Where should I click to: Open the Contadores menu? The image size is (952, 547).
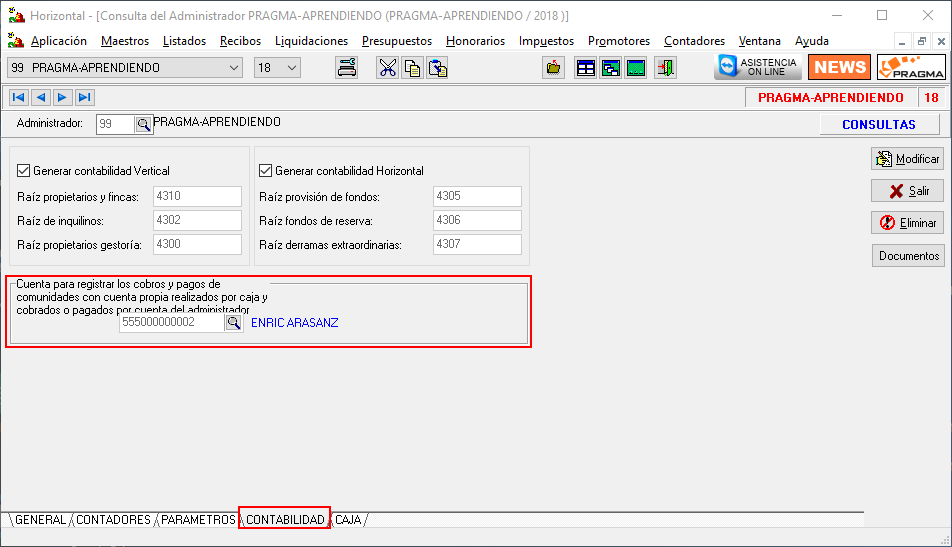click(x=695, y=41)
